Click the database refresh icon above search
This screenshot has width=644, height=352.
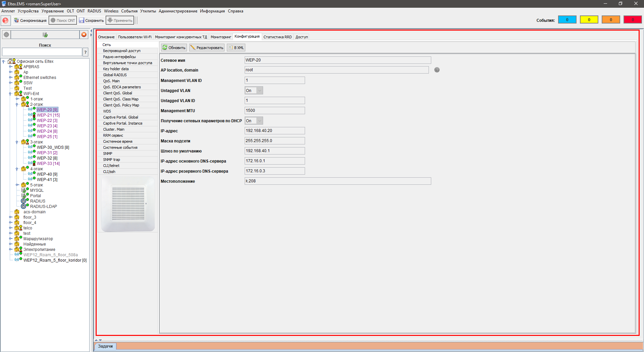[x=45, y=35]
